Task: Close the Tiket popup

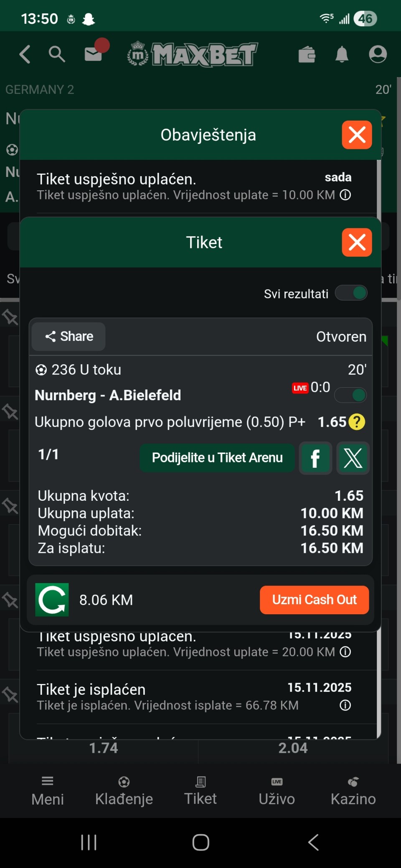Action: point(357,242)
